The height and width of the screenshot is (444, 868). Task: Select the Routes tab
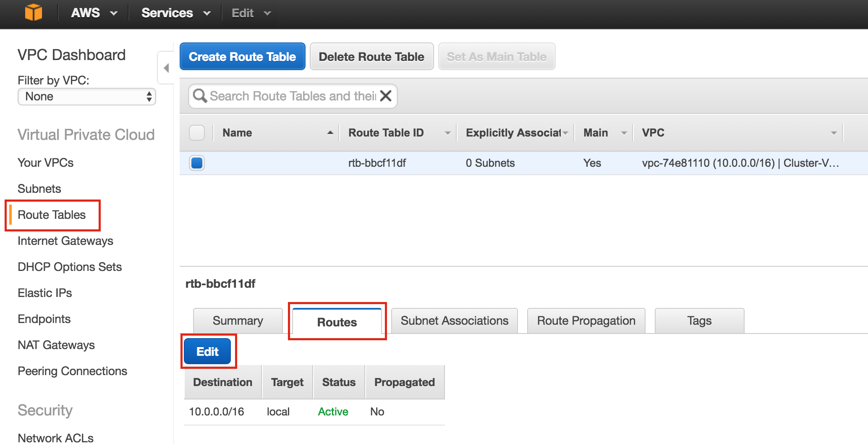pos(337,322)
